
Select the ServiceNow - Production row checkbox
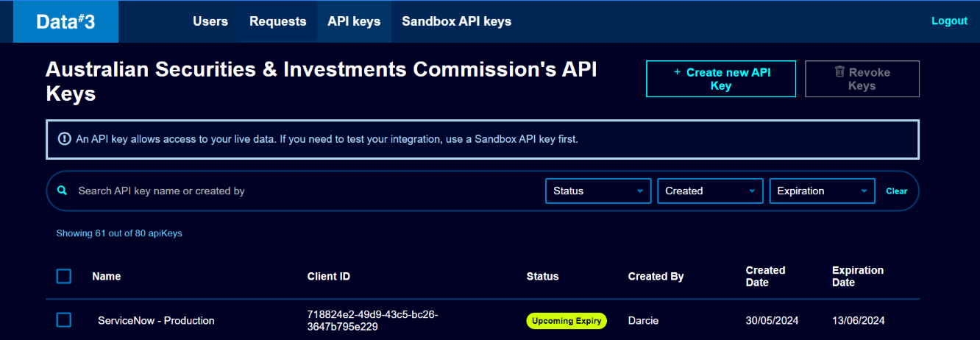coord(64,320)
